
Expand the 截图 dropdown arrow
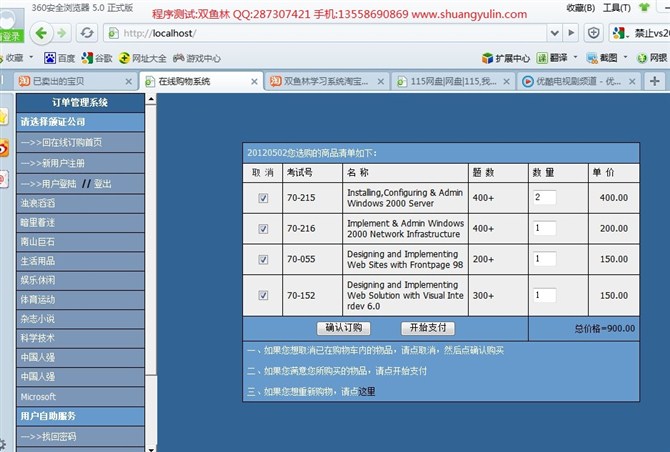tap(625, 57)
